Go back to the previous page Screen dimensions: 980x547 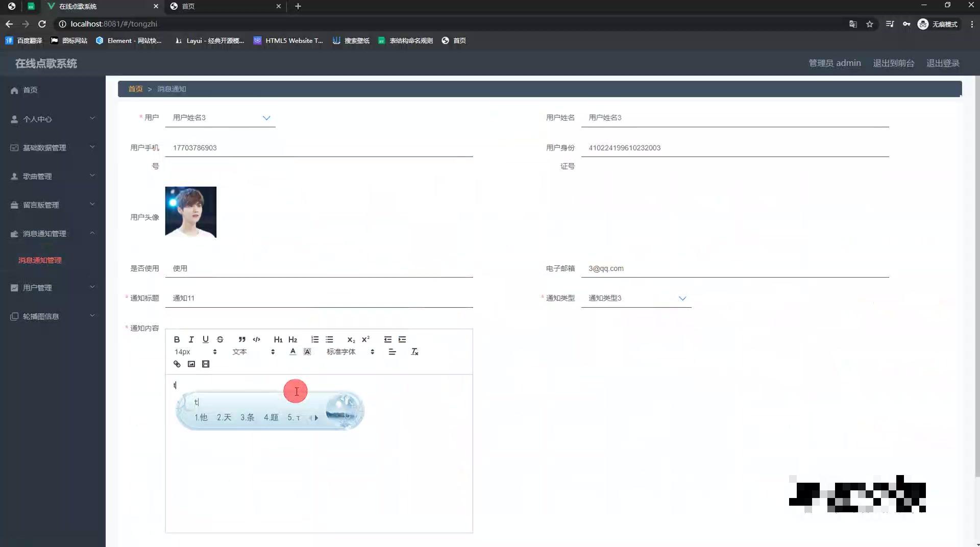(x=9, y=24)
